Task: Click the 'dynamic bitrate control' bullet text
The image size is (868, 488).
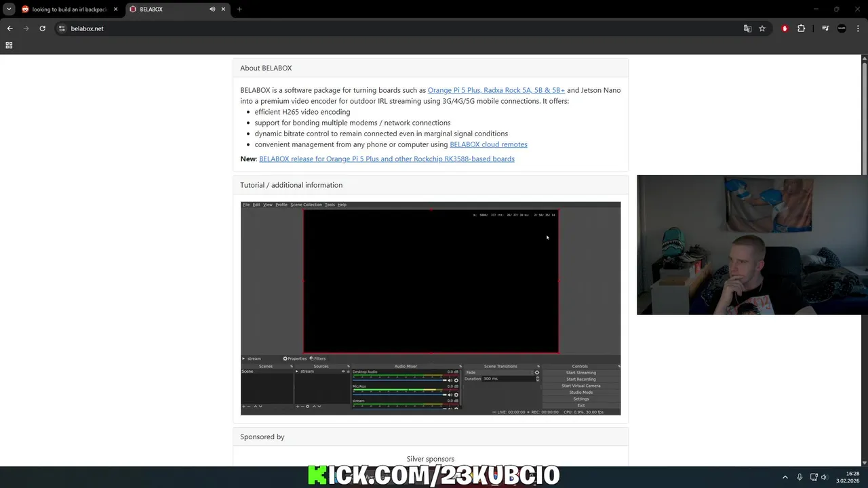Action: pos(381,134)
